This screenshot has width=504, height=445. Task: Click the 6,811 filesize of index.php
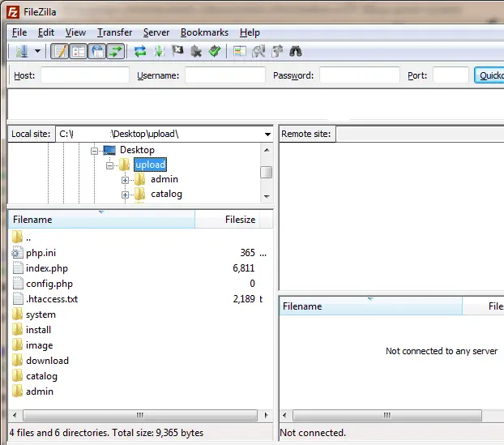pyautogui.click(x=243, y=268)
